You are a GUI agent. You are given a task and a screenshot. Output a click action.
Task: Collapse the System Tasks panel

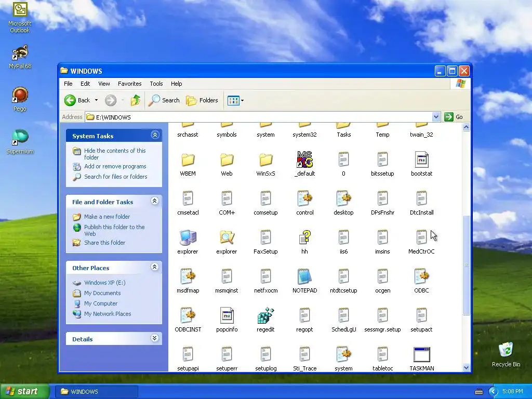tap(155, 135)
